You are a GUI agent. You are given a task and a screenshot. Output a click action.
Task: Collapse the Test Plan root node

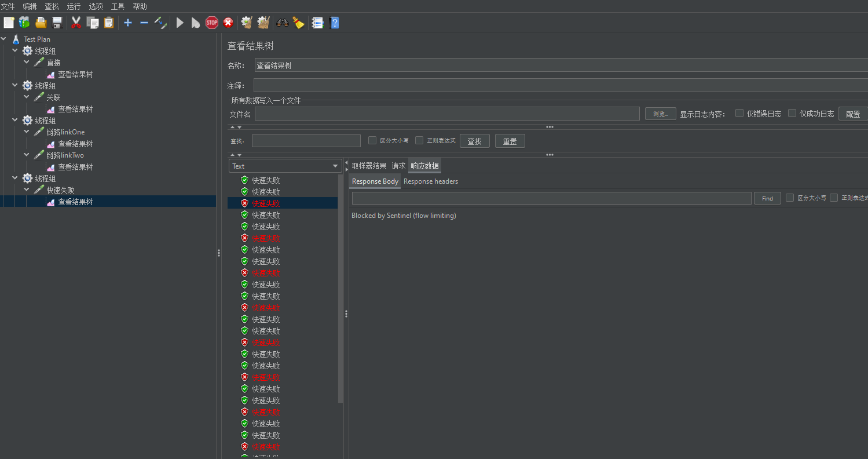[x=4, y=39]
